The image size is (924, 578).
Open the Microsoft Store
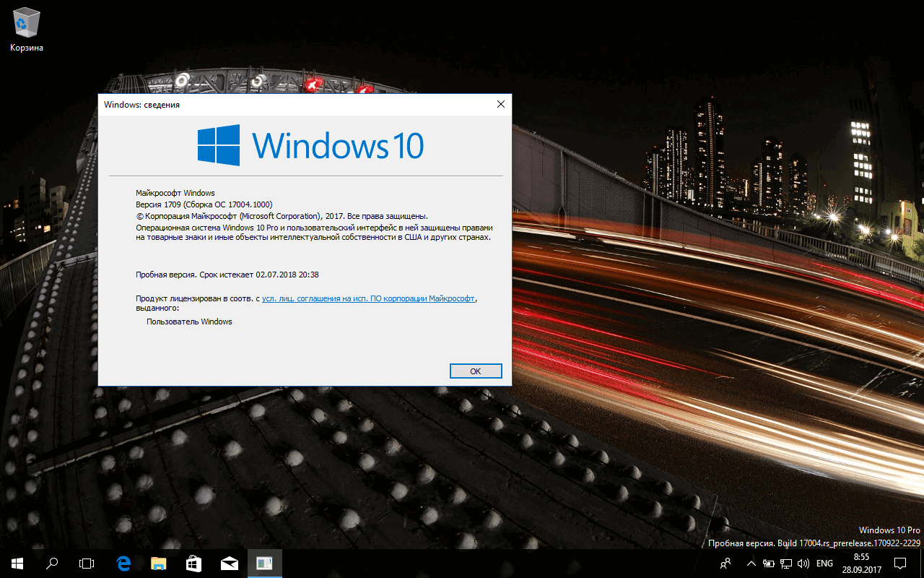pos(193,564)
